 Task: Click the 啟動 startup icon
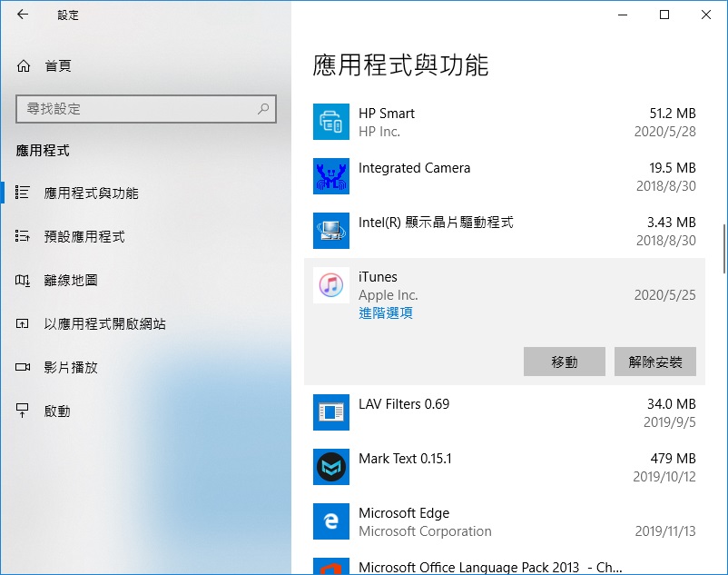pos(23,411)
